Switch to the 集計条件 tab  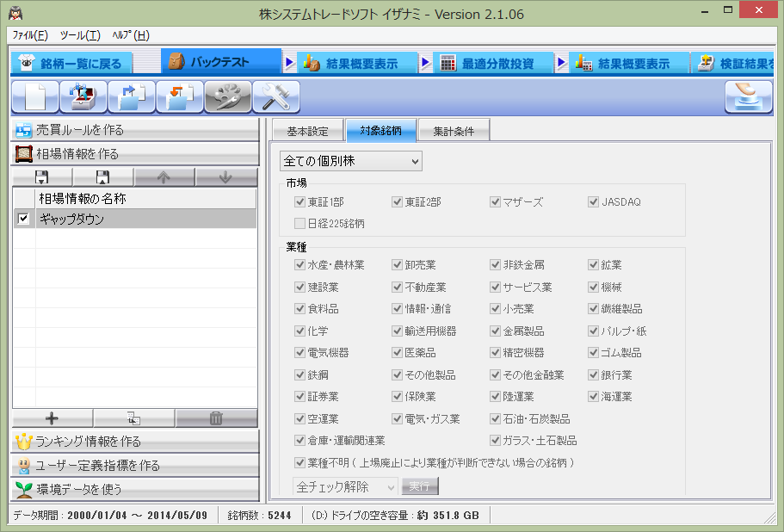point(454,131)
